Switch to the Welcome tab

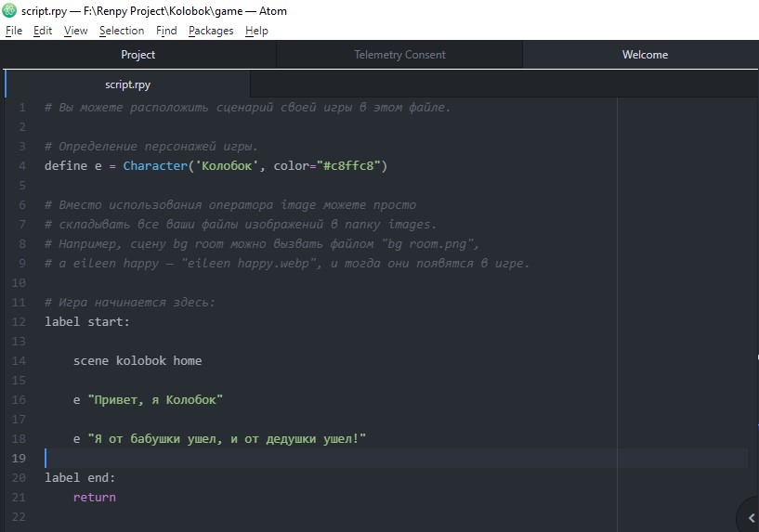tap(645, 55)
